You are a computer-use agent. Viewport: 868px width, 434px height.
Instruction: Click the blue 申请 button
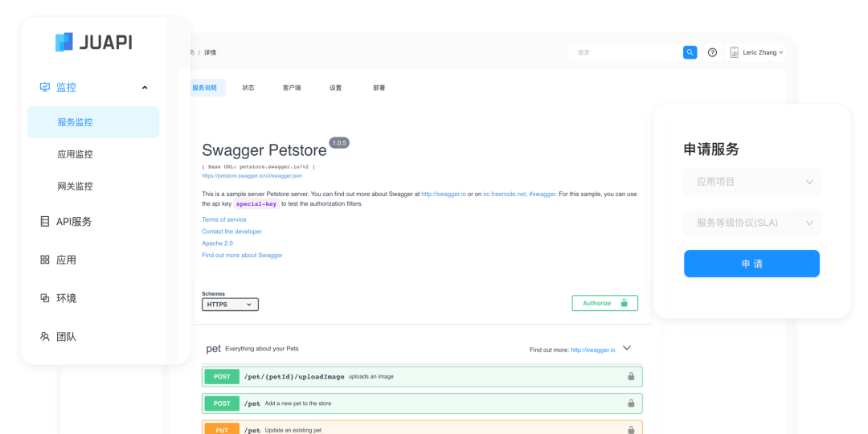tap(751, 264)
